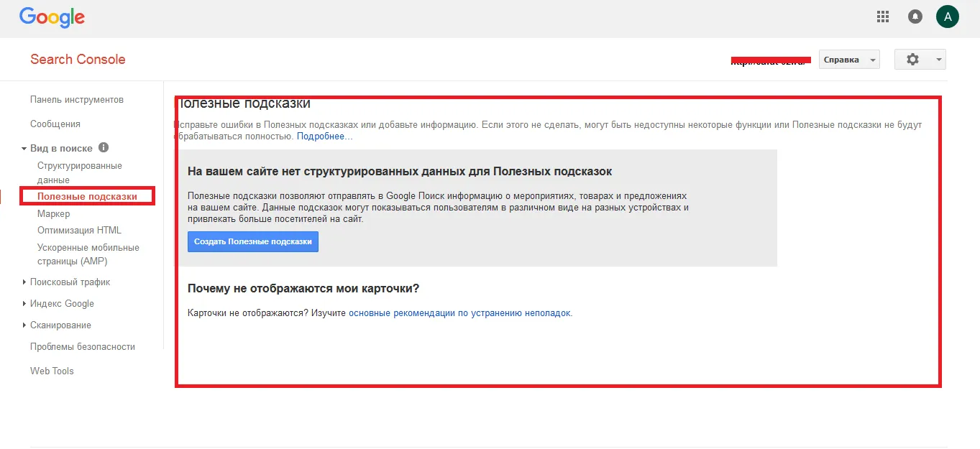Open Web Tools in sidebar
Image resolution: width=980 pixels, height=449 pixels.
pos(52,371)
